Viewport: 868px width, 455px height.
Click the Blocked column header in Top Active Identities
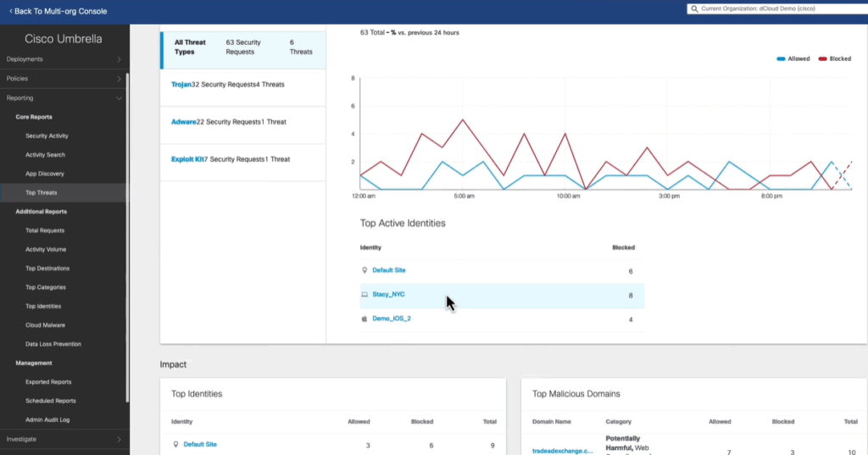(x=623, y=247)
